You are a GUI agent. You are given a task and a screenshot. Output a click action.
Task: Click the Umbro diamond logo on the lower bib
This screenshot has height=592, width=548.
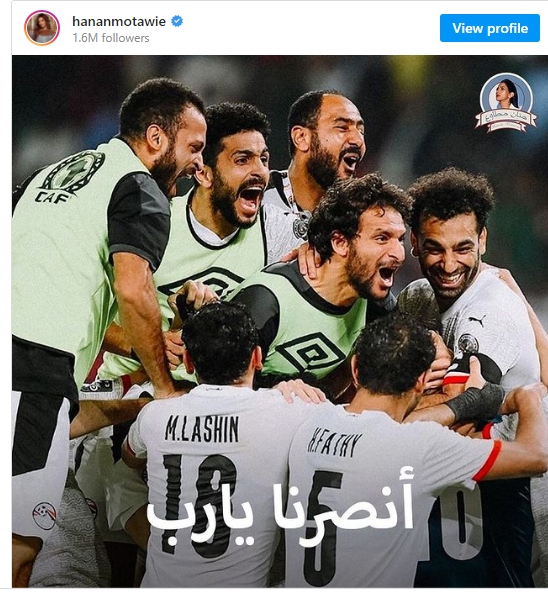[310, 353]
